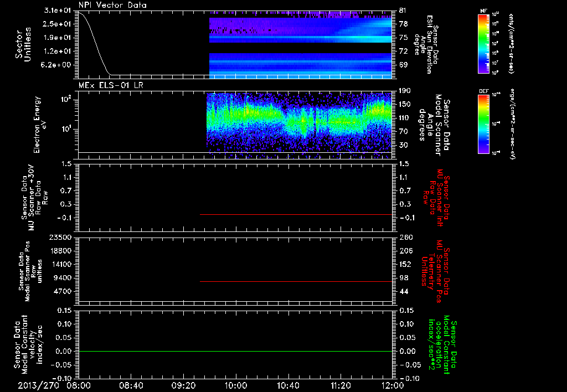Click the 150 scanner angle tick label
Screen dimensions: 567x392
[405, 105]
